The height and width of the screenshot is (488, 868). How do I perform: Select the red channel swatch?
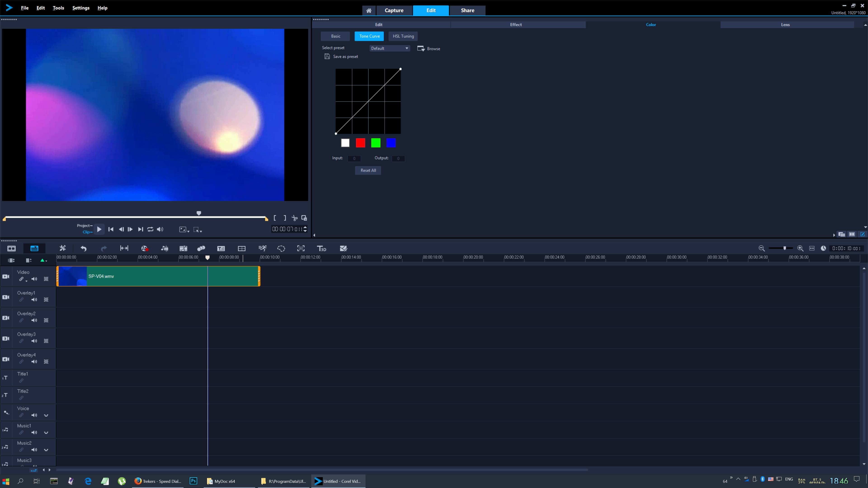tap(360, 143)
